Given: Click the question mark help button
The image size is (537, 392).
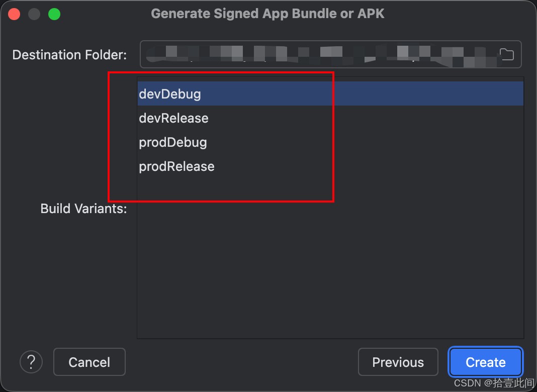Looking at the screenshot, I should click(31, 362).
